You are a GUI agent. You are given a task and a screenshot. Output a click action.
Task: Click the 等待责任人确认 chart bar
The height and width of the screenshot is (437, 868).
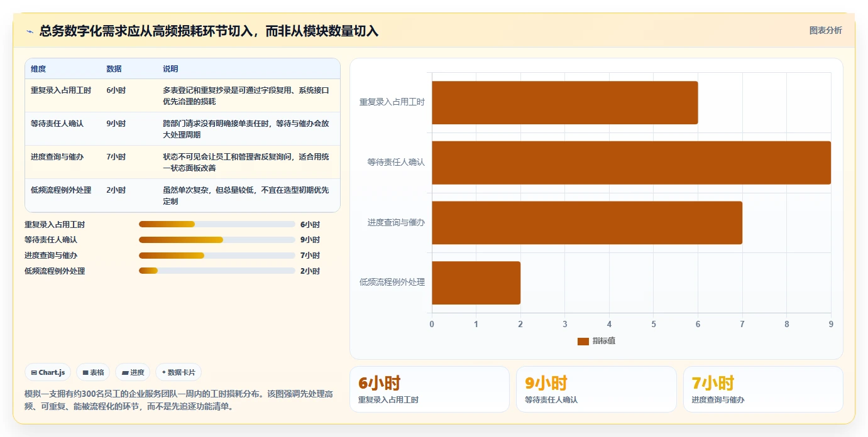pyautogui.click(x=631, y=163)
